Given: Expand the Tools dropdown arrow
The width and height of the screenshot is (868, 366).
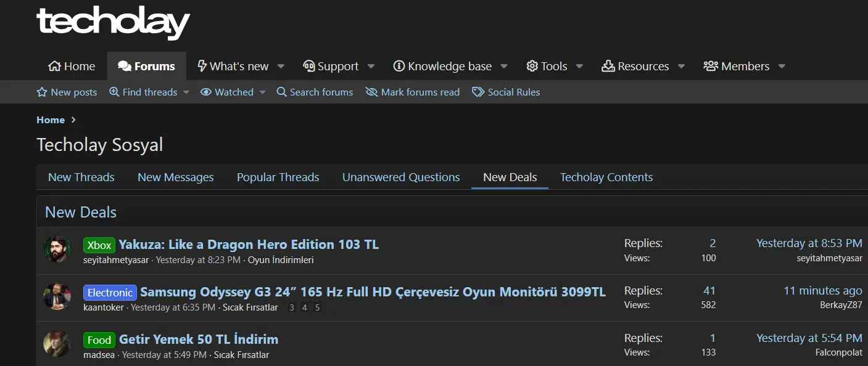Looking at the screenshot, I should point(579,67).
